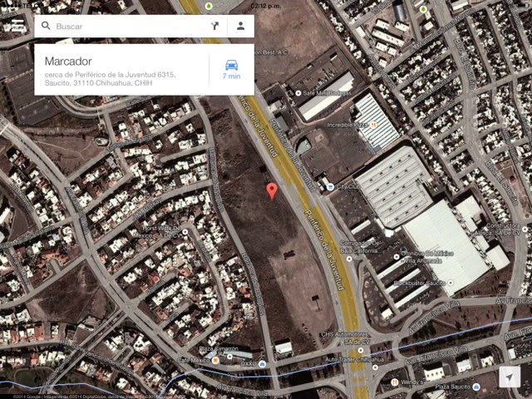
Task: Tap the Plaza Saucito shopping marker
Action: [x=476, y=387]
